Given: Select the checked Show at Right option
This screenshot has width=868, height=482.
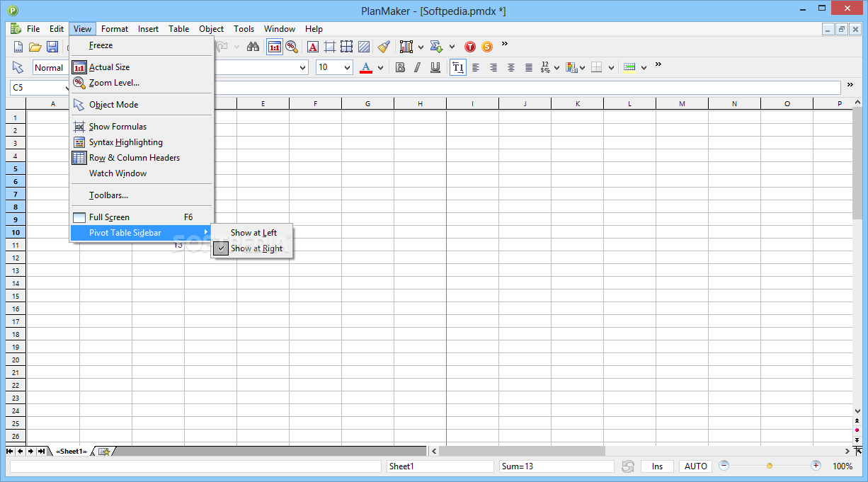Looking at the screenshot, I should click(252, 248).
